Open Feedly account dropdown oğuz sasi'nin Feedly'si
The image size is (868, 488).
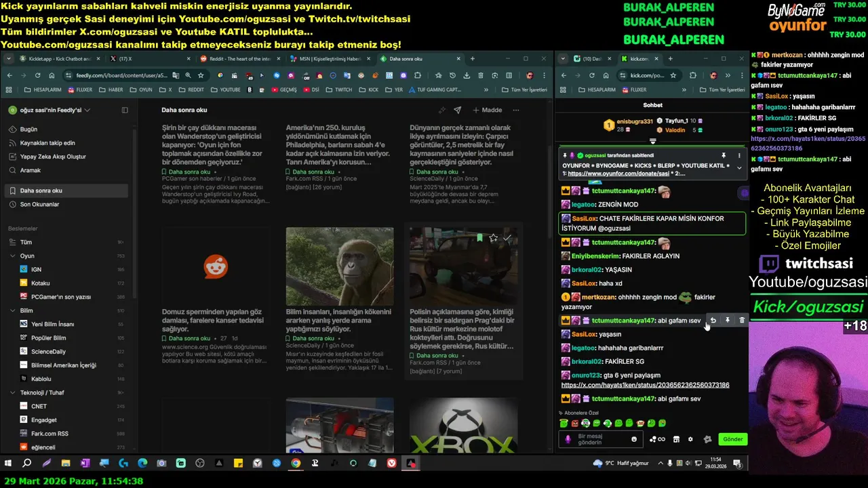click(x=50, y=110)
